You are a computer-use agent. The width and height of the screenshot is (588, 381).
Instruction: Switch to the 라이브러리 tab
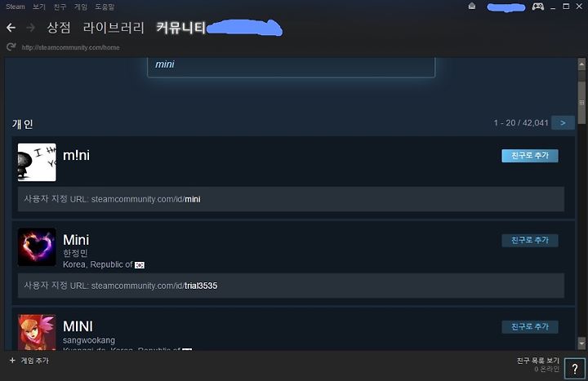(114, 28)
